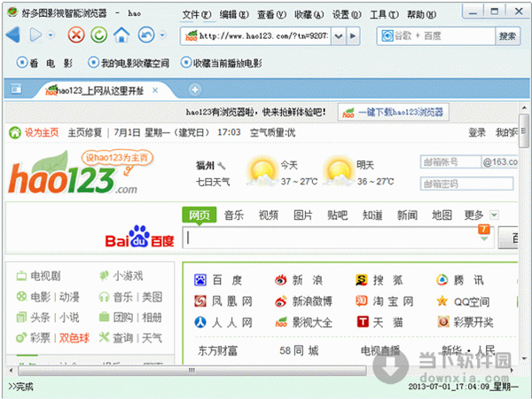Select the 我的电影收藏空间 radio option
The width and height of the screenshot is (532, 399).
(93, 62)
